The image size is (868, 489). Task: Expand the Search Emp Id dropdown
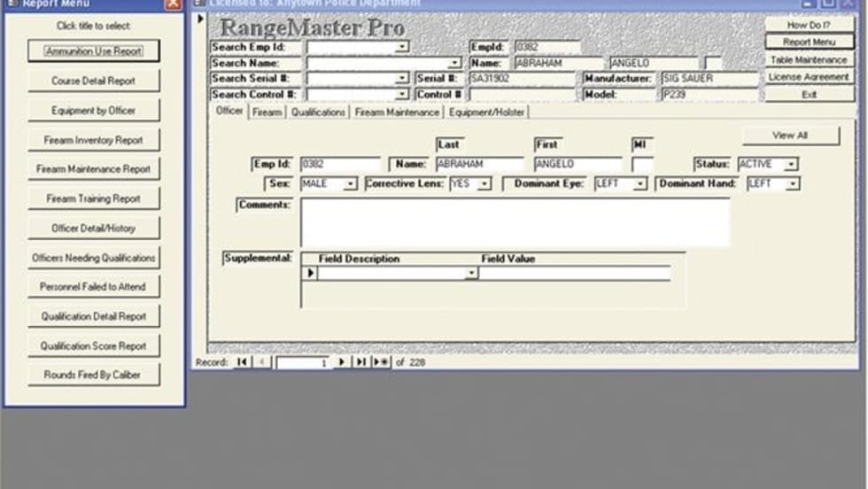point(402,47)
